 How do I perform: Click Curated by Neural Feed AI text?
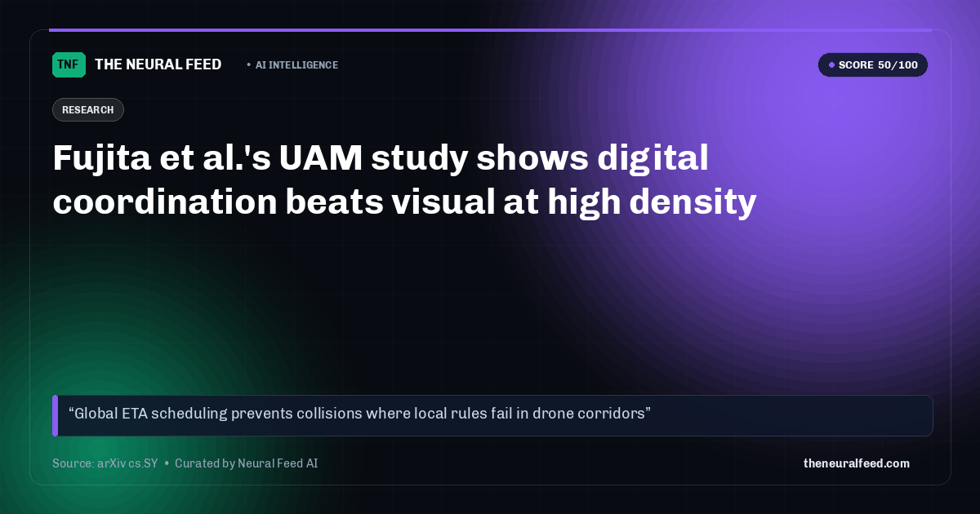click(x=246, y=463)
